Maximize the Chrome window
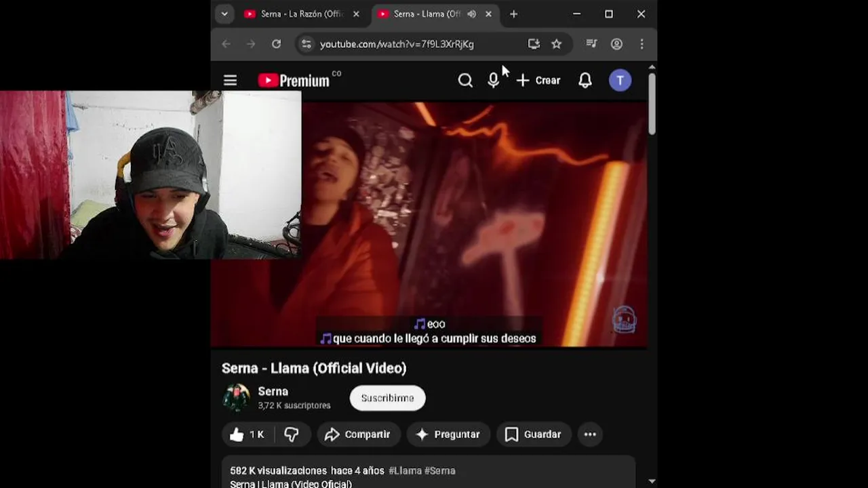The height and width of the screenshot is (488, 868). (609, 14)
